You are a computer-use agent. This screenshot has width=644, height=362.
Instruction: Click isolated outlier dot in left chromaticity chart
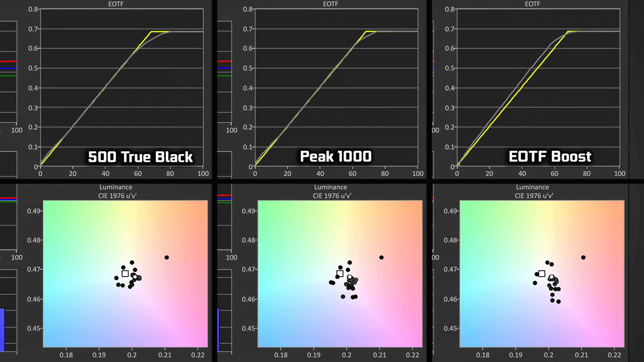[x=167, y=258]
